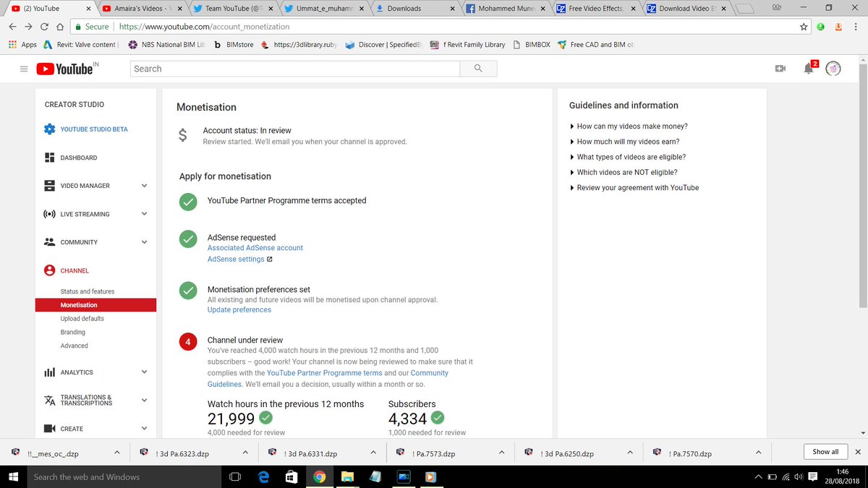
Task: Click the Video Manager icon
Action: 49,186
